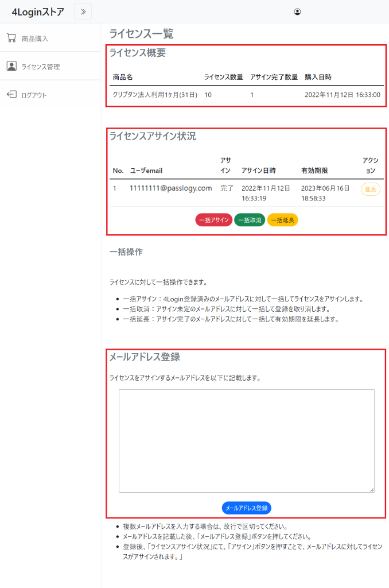Click the ライセンス一覧 page heading
The height and width of the screenshot is (588, 389).
pos(141,34)
